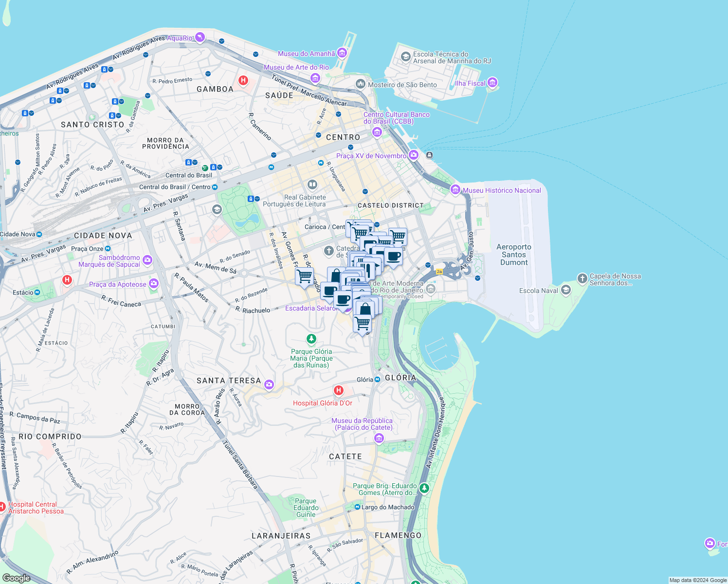The height and width of the screenshot is (584, 728).
Task: Click the Av. Infante Dom Henrique label
Action: point(435,432)
